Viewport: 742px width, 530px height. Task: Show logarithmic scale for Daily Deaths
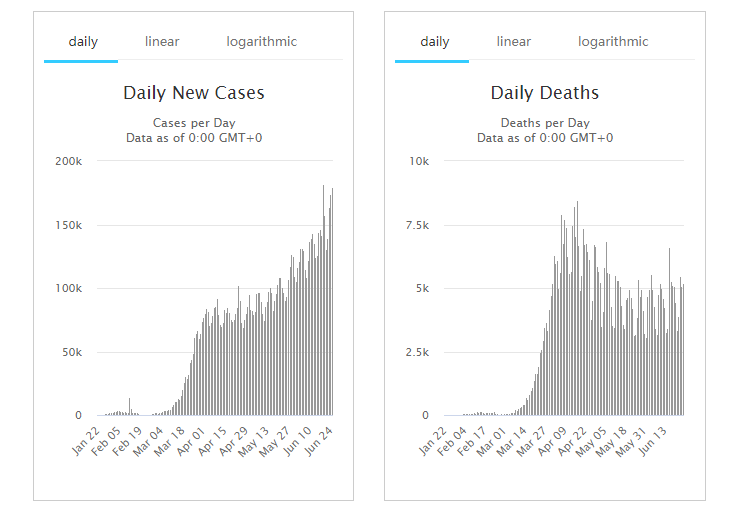[x=612, y=42]
